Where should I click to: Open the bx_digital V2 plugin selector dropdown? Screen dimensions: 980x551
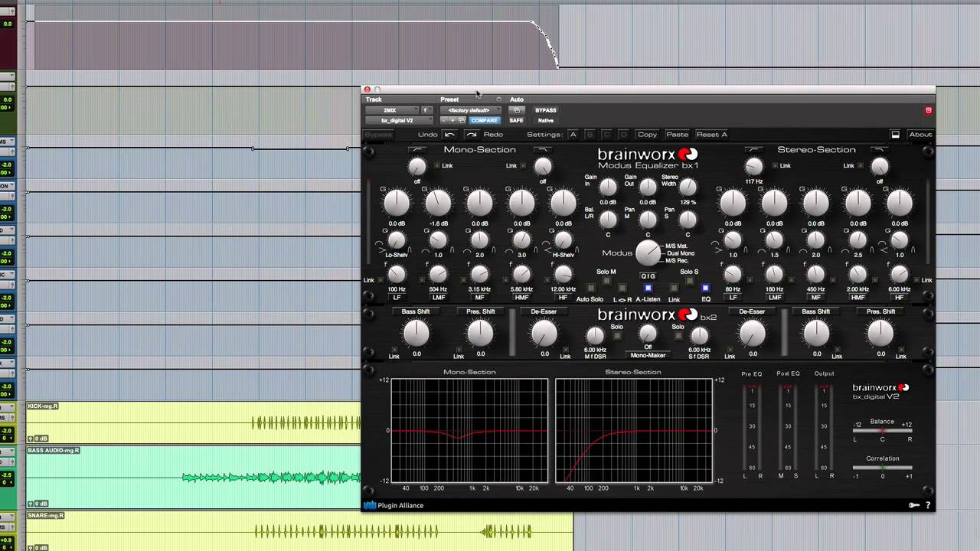398,120
